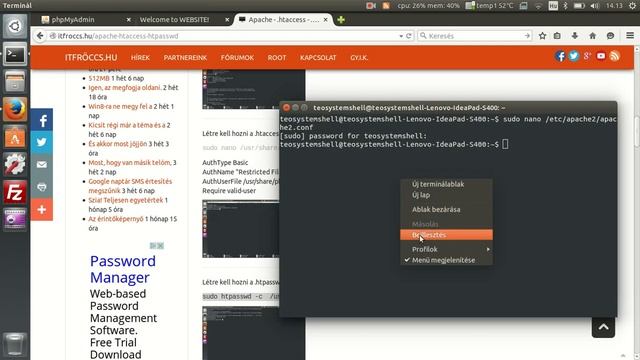
Task: Go to Firefox home page icon
Action: point(593,36)
